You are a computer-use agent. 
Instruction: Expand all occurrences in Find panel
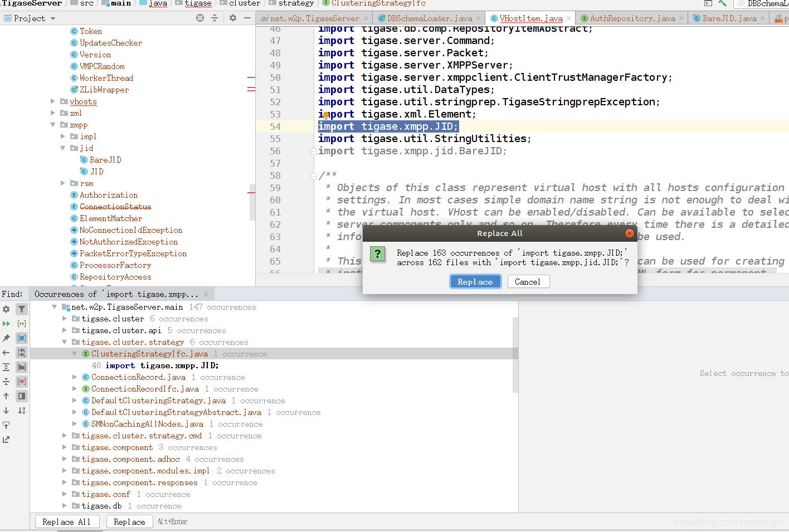click(6, 367)
